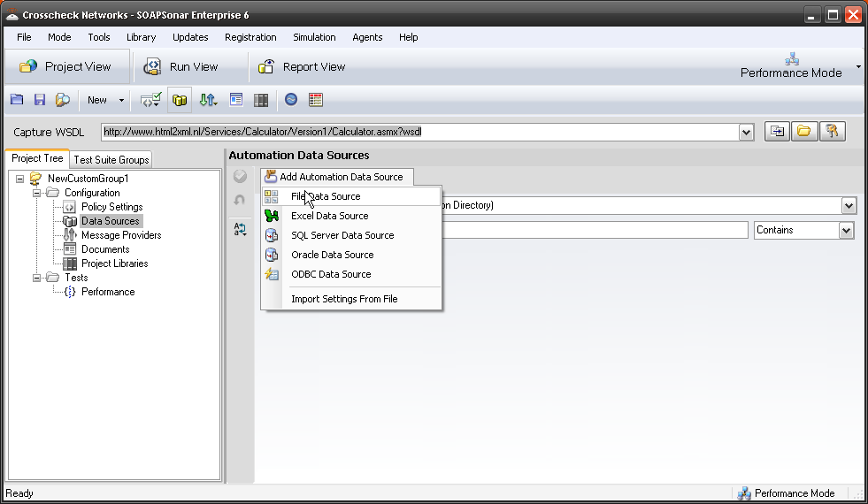The height and width of the screenshot is (504, 868).
Task: Click the A-Z sort icon
Action: tap(241, 228)
